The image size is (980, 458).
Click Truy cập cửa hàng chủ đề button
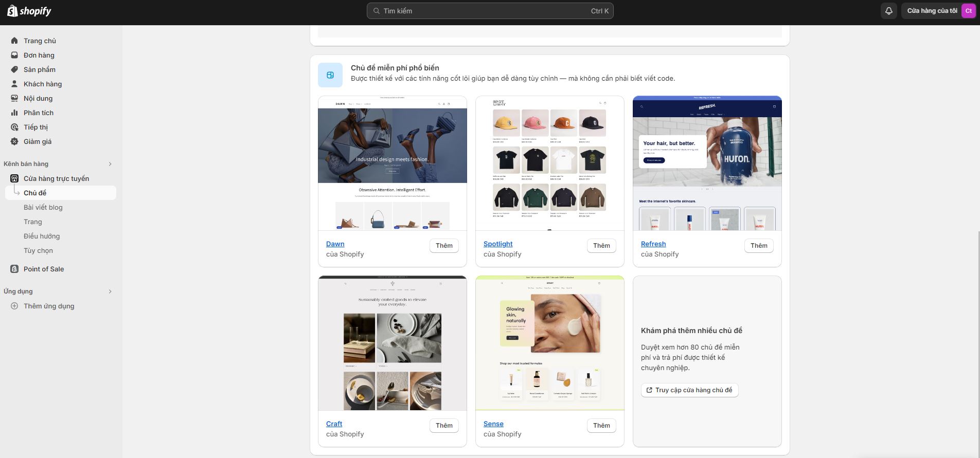(689, 390)
